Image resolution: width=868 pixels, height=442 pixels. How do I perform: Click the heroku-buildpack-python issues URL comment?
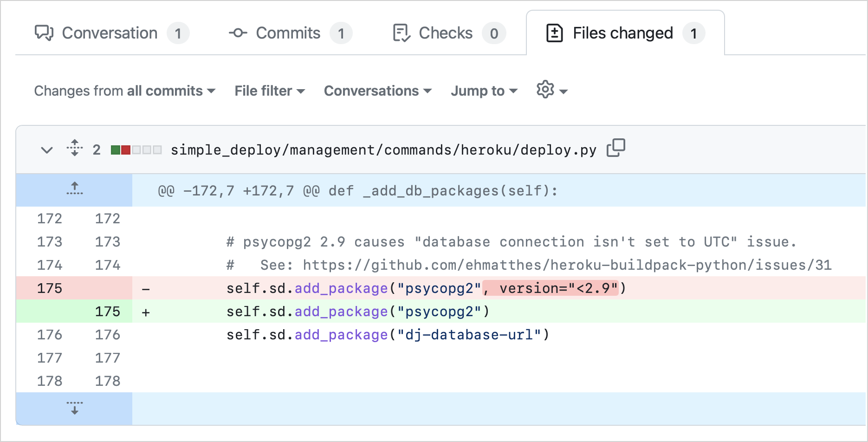(529, 265)
